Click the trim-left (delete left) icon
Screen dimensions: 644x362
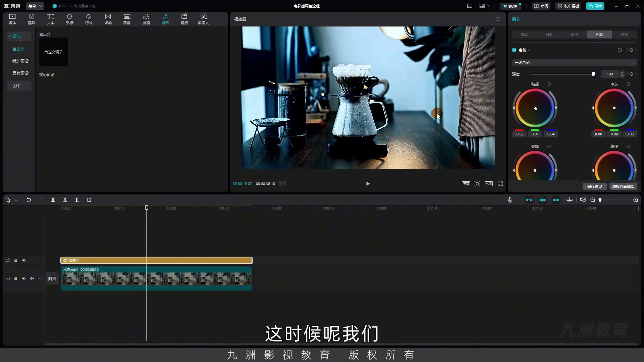coord(65,200)
